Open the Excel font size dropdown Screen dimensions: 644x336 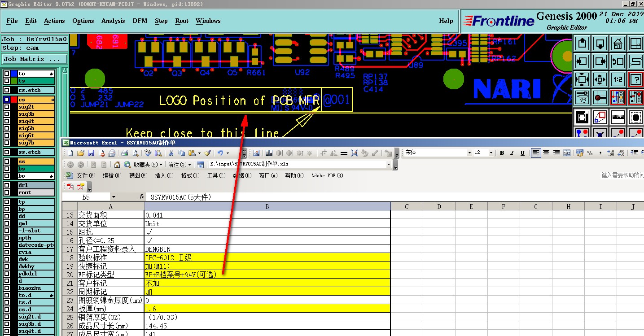(491, 153)
